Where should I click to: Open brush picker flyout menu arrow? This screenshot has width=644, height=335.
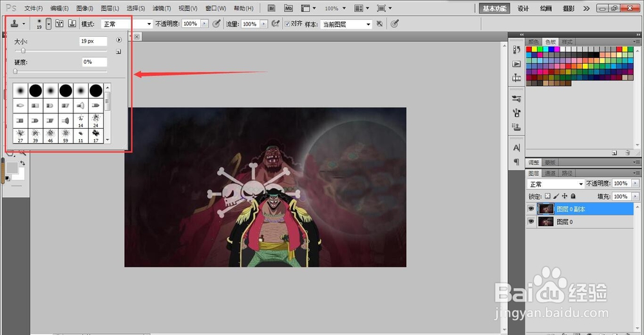point(118,41)
